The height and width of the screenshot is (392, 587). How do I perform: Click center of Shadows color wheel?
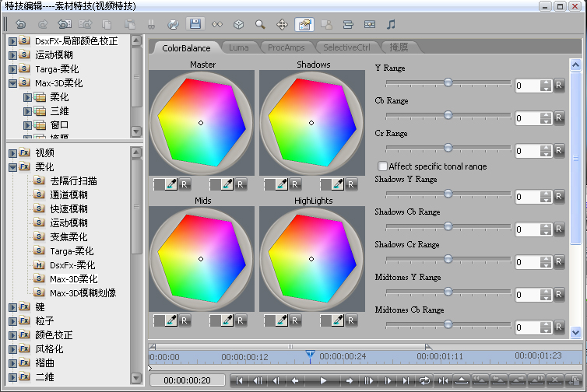tap(311, 123)
